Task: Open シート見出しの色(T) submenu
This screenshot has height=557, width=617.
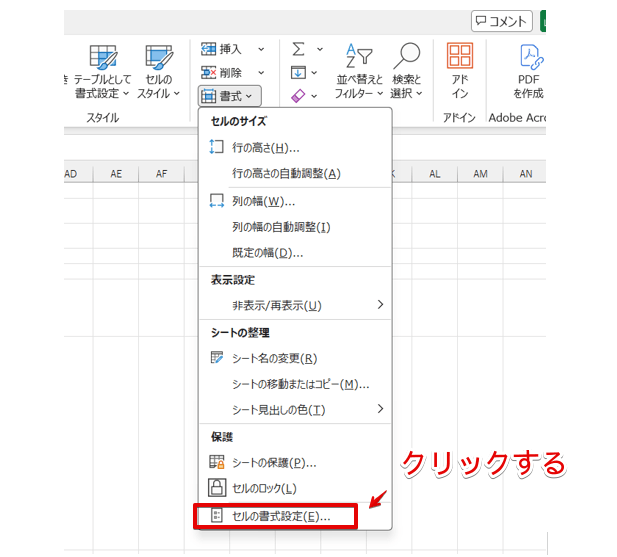Action: click(x=296, y=410)
